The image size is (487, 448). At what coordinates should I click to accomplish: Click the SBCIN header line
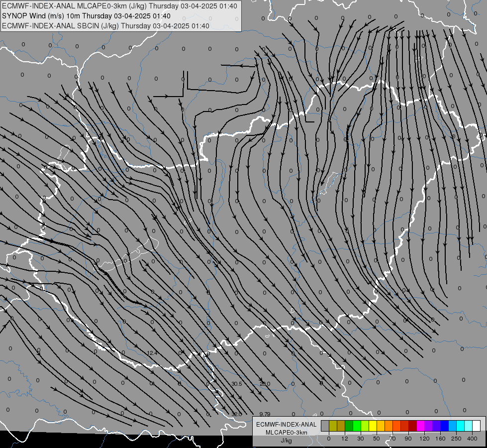click(105, 26)
